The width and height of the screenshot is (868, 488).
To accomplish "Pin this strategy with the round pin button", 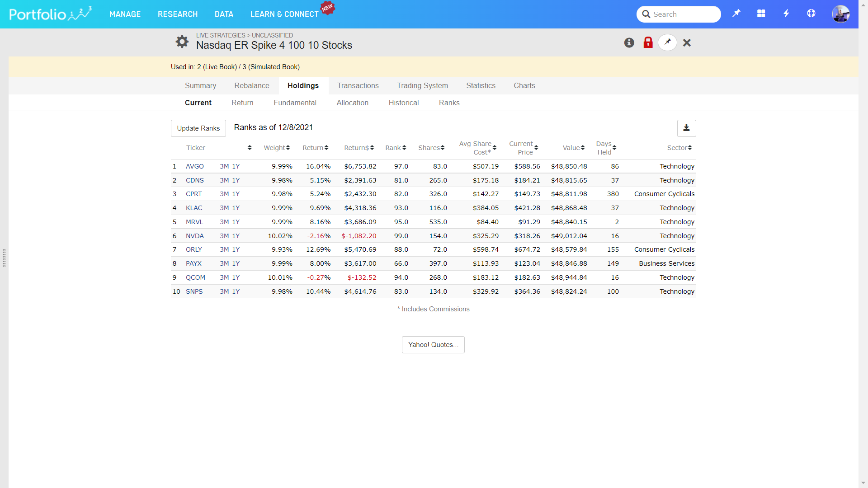I will tap(667, 42).
